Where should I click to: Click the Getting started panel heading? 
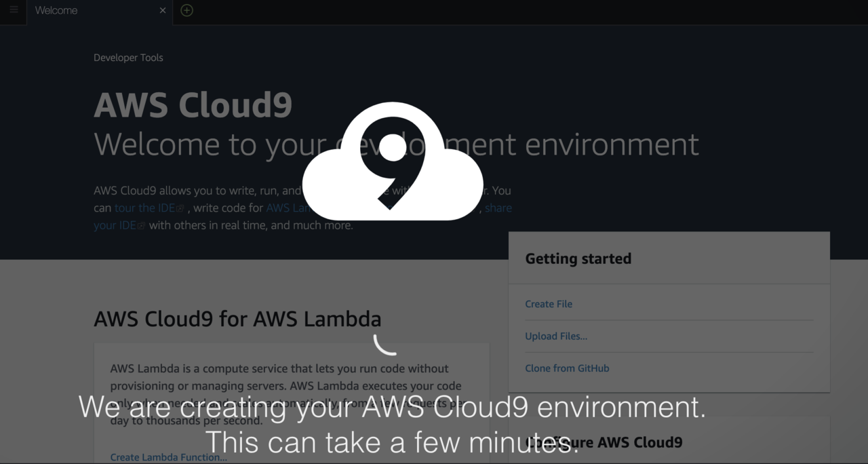[x=578, y=258]
